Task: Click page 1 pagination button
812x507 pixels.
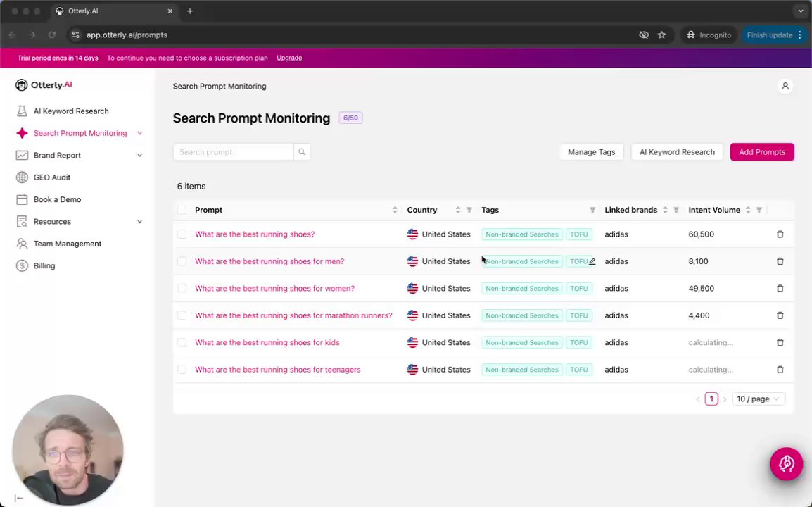Action: pos(711,399)
